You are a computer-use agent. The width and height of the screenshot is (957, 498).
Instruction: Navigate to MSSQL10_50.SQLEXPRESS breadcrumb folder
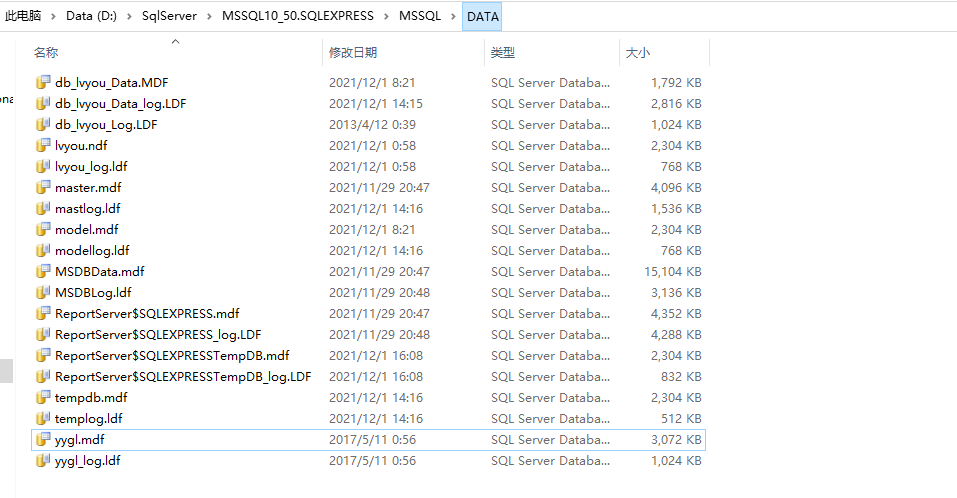[x=298, y=16]
